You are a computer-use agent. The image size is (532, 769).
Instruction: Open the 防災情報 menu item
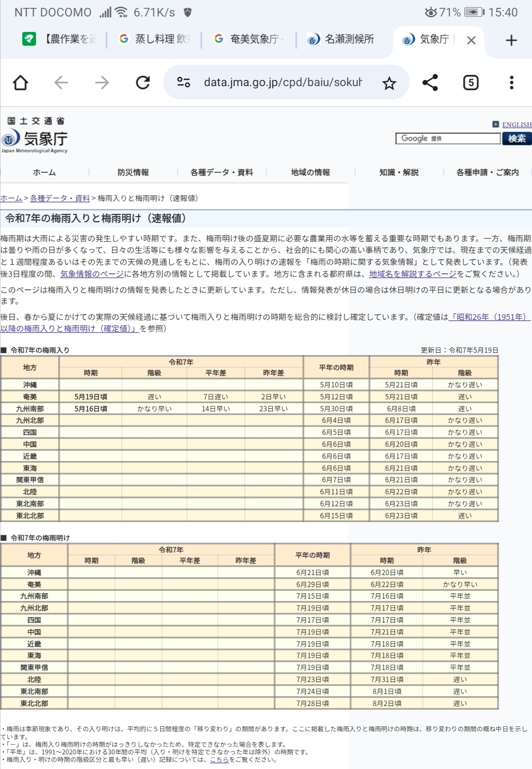[133, 172]
